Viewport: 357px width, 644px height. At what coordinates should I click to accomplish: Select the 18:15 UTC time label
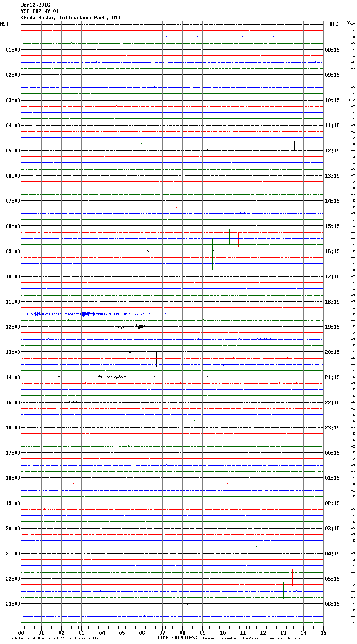pos(332,302)
